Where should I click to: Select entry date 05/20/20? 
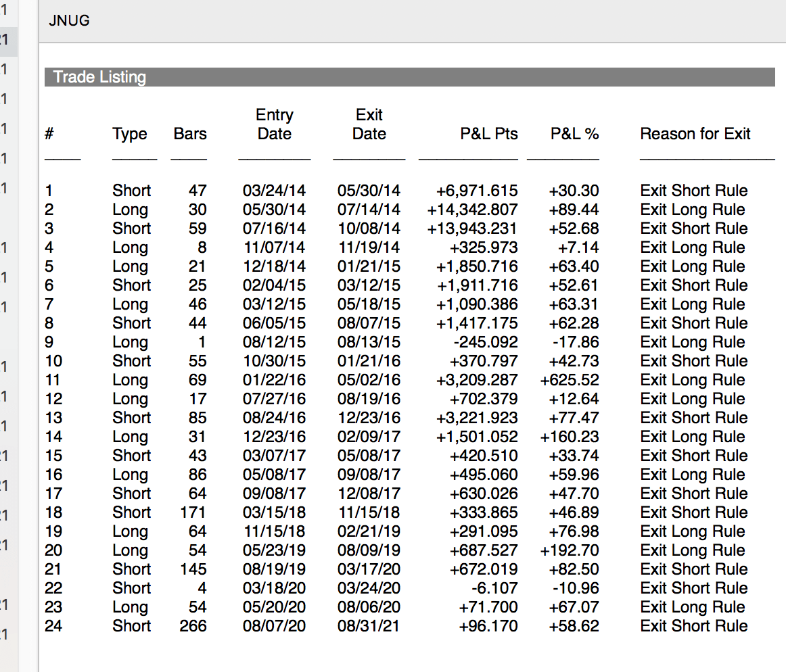pyautogui.click(x=274, y=607)
